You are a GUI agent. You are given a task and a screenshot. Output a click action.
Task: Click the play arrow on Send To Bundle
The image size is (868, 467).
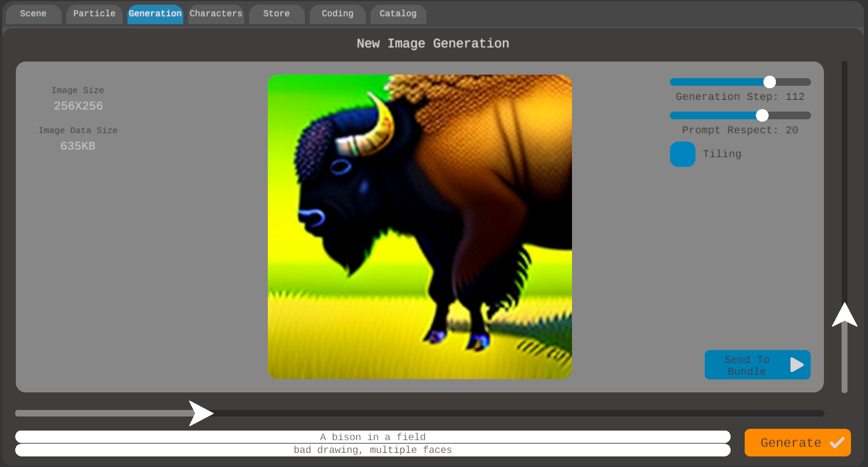pyautogui.click(x=796, y=365)
